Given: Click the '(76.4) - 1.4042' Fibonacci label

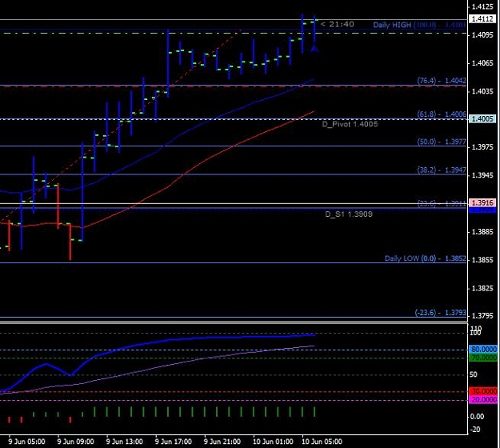Looking at the screenshot, I should [442, 80].
